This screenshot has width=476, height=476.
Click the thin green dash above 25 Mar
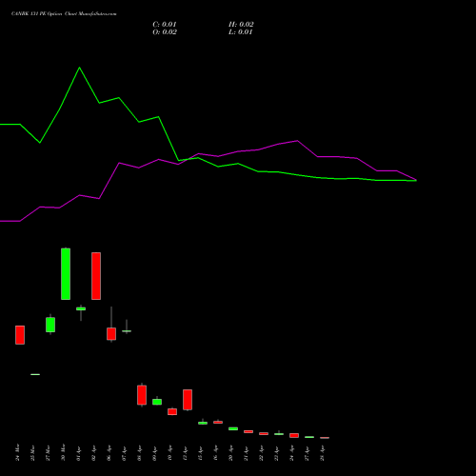(x=35, y=374)
